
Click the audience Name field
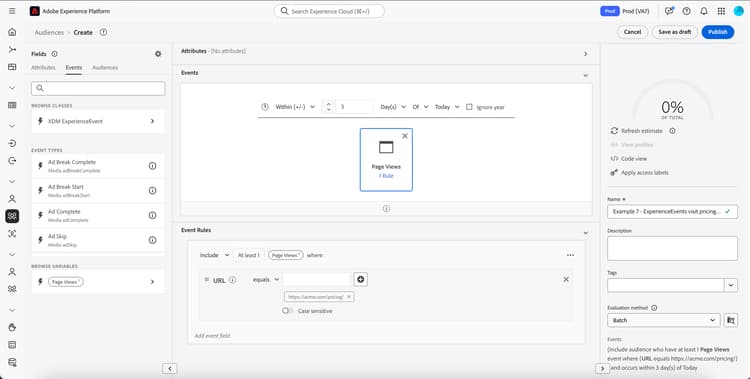(672, 212)
